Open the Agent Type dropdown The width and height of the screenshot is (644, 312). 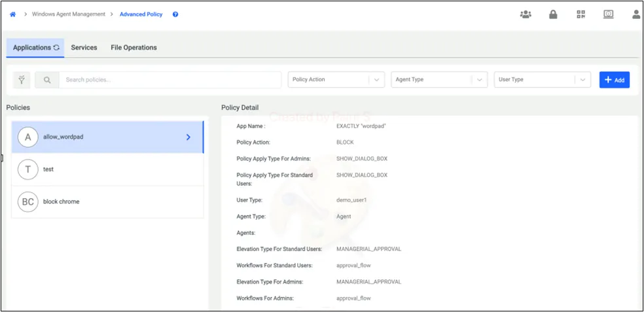[x=439, y=80]
